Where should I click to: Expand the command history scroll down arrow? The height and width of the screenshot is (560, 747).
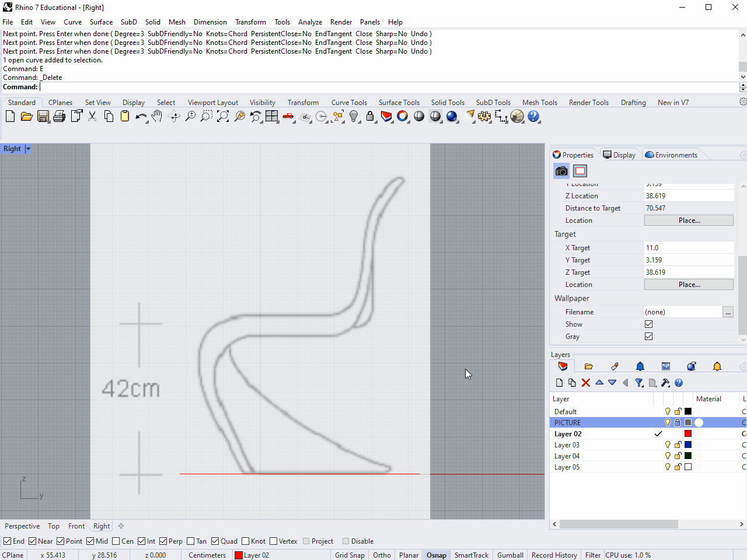pyautogui.click(x=743, y=76)
